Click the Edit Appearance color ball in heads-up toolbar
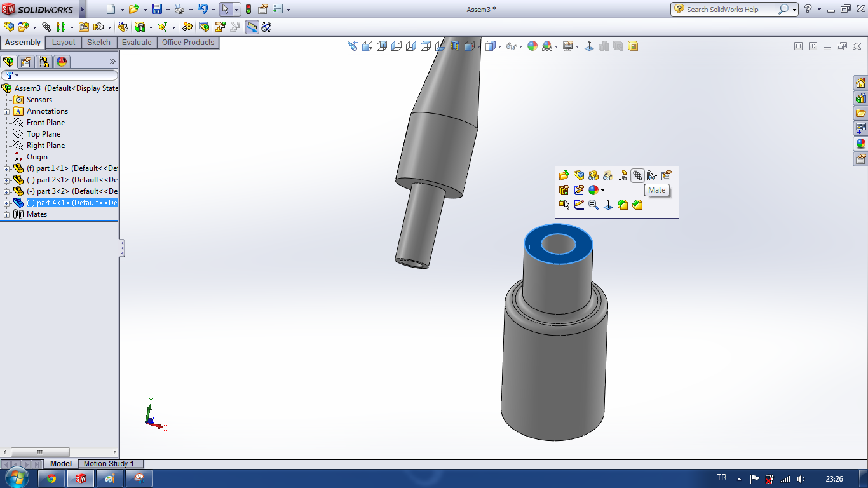Image resolution: width=868 pixels, height=488 pixels. (532, 46)
